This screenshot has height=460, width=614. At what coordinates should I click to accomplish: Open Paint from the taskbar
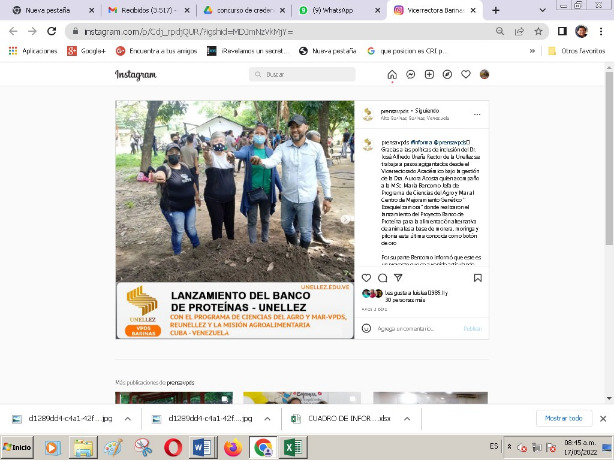(x=113, y=447)
